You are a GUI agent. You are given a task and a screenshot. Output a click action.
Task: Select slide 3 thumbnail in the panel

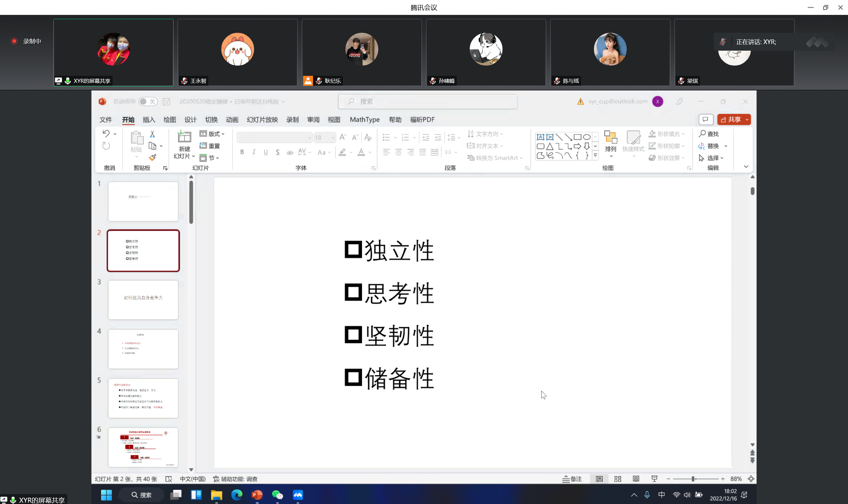pos(143,300)
